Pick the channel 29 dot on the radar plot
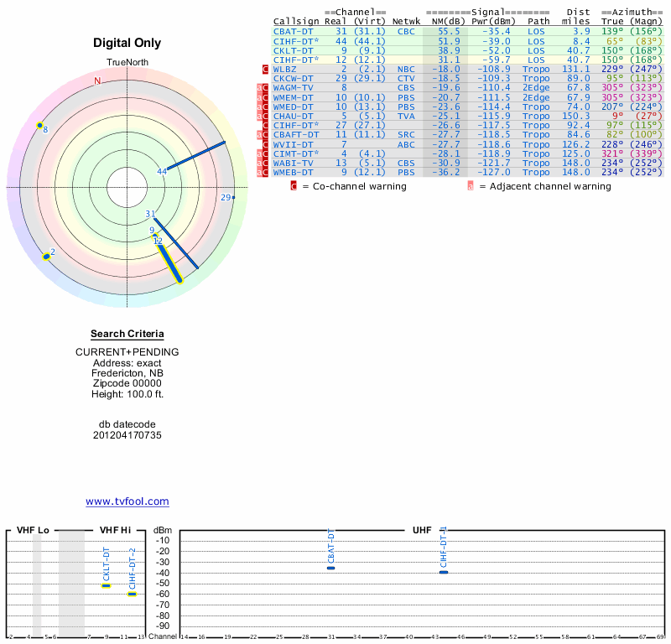Viewport: 671px width, 644px height. (233, 197)
